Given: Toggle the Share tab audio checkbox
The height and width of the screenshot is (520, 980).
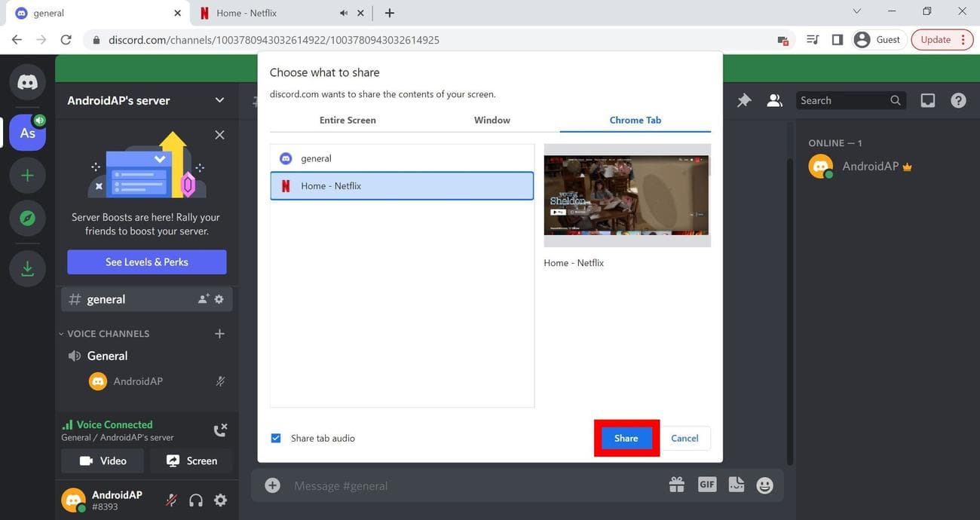Looking at the screenshot, I should coord(276,438).
